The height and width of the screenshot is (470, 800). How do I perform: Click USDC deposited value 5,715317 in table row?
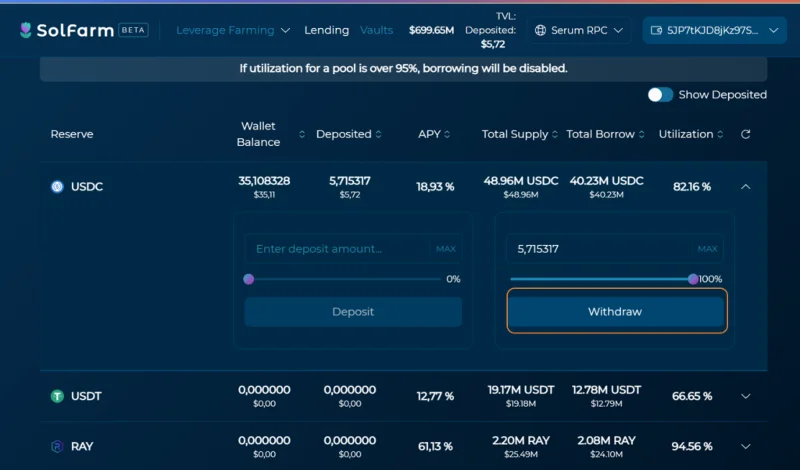349,181
